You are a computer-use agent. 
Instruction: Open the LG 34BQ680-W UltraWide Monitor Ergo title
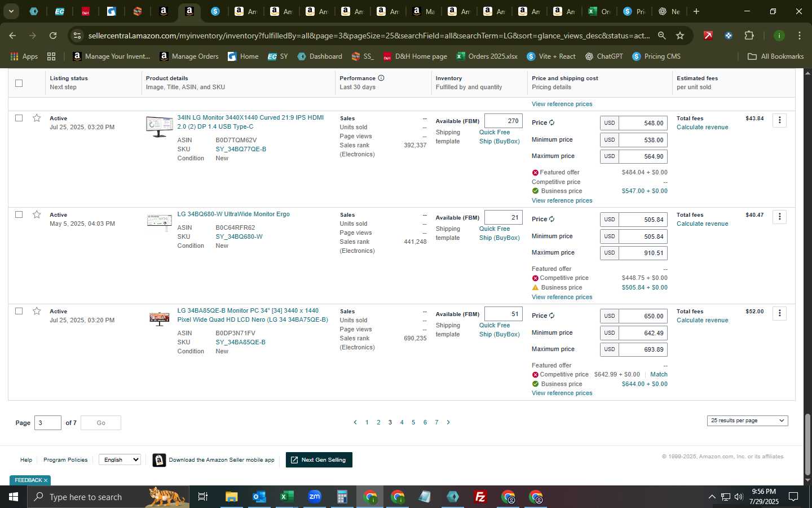(x=233, y=214)
